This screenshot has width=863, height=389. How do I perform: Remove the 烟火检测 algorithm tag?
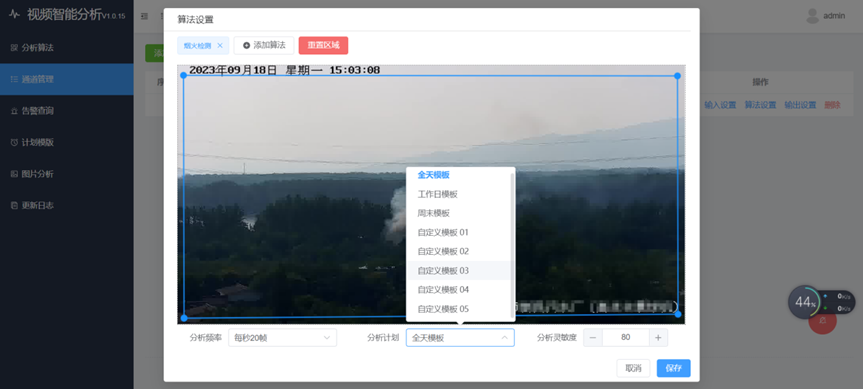(220, 46)
